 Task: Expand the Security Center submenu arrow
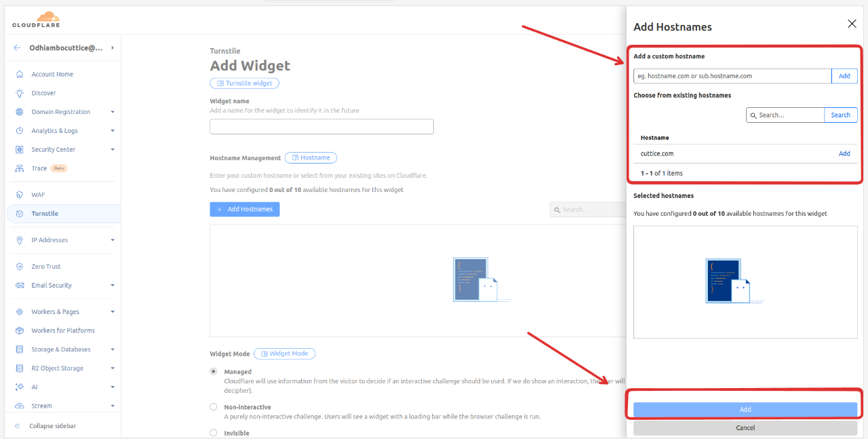[113, 150]
